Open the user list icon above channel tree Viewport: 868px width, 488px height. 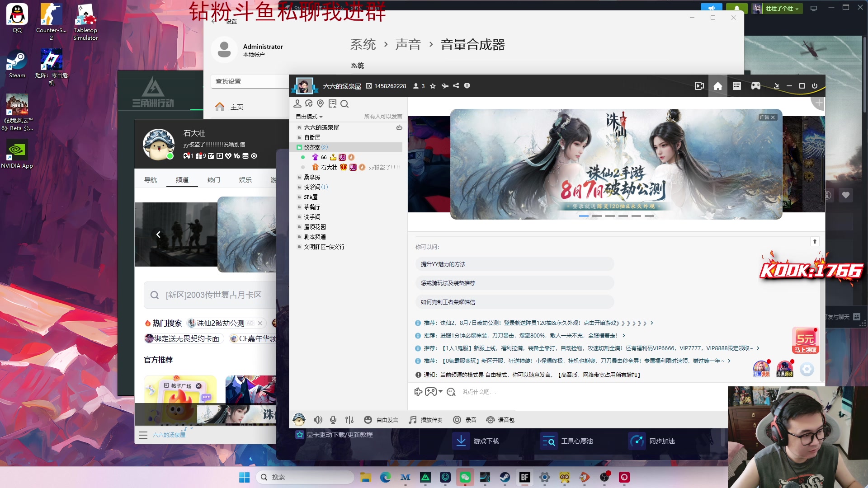click(x=297, y=103)
